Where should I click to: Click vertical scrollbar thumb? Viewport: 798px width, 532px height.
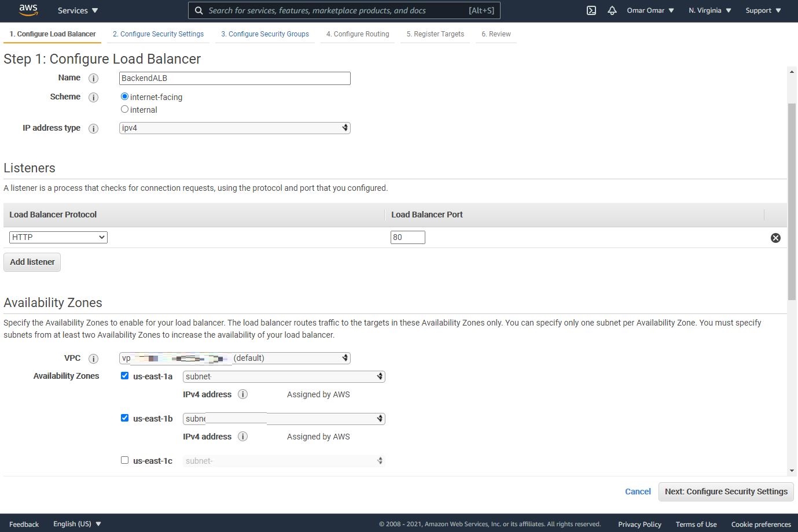click(792, 201)
